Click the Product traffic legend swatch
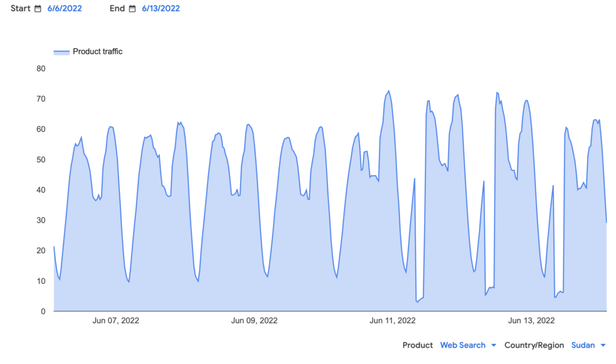This screenshot has width=616, height=364. 62,52
